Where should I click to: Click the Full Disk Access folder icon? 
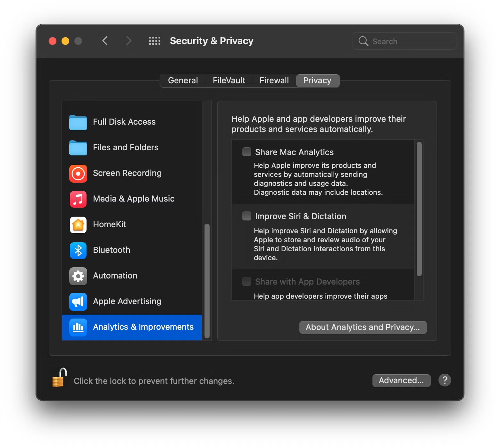pos(78,122)
